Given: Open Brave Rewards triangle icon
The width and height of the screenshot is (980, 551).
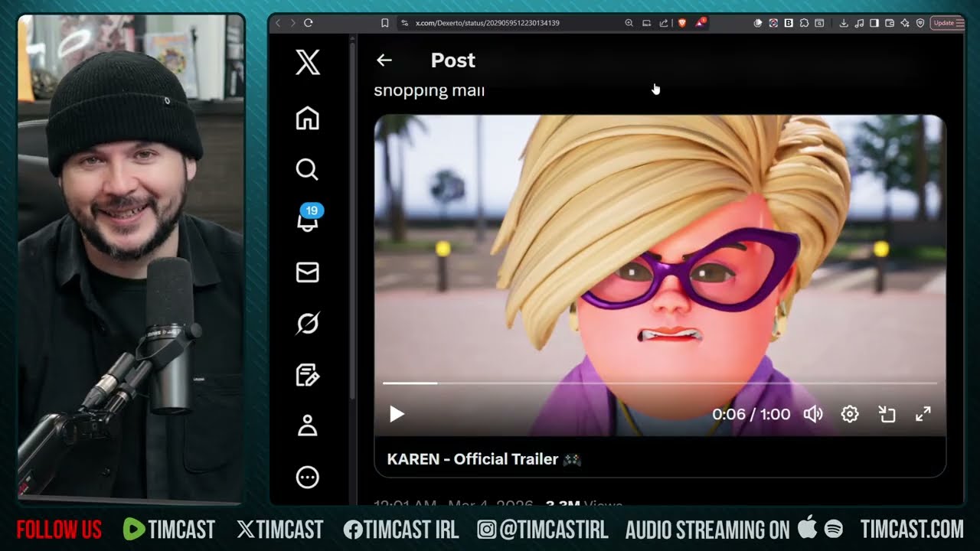Looking at the screenshot, I should (701, 23).
